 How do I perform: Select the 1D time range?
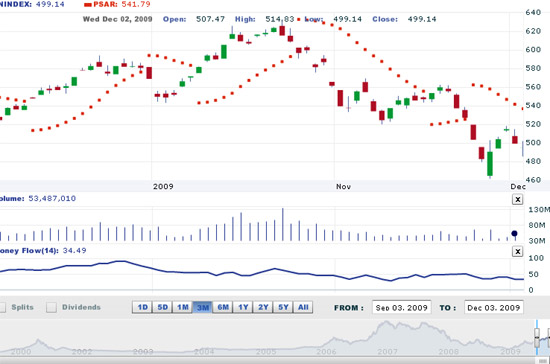click(x=142, y=308)
